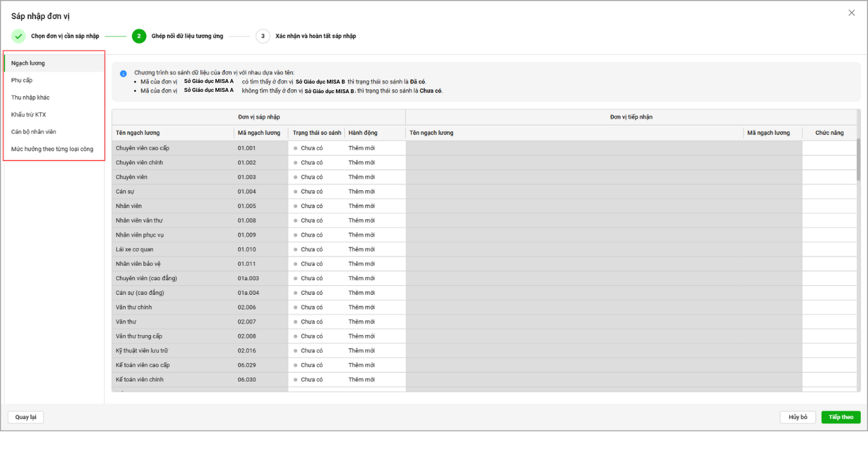Click the Lái xe cơ quan cell

click(x=173, y=249)
